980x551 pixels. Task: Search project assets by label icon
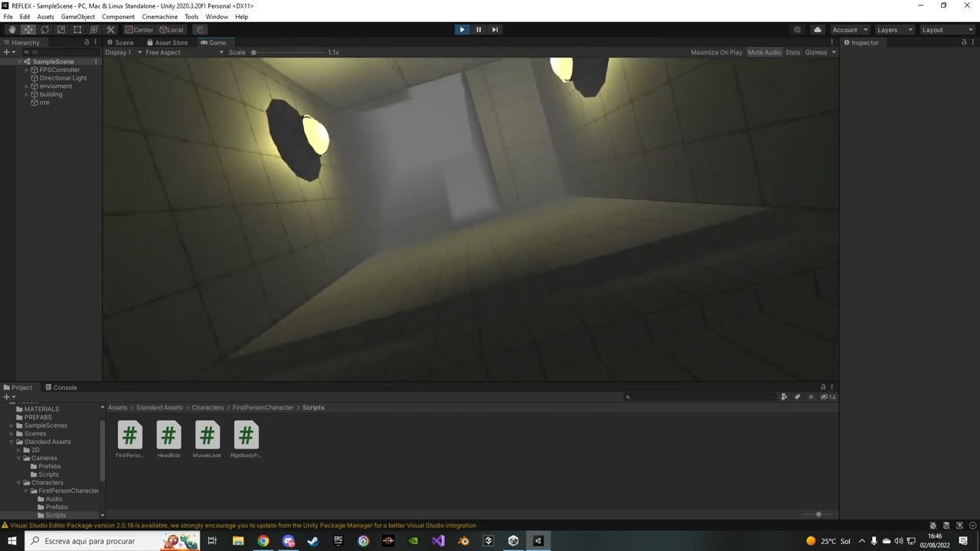click(x=797, y=396)
